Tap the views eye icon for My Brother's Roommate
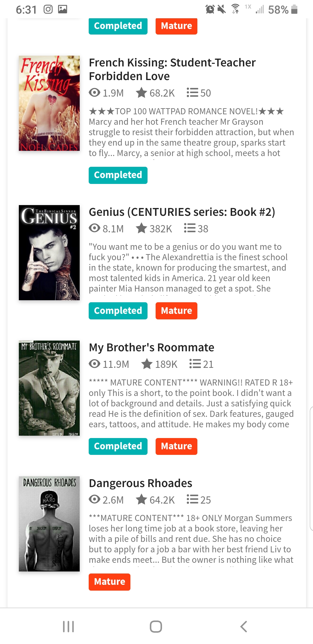 point(94,364)
